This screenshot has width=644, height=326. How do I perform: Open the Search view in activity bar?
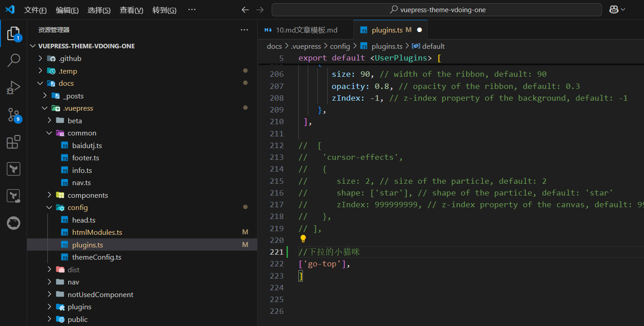pos(14,60)
